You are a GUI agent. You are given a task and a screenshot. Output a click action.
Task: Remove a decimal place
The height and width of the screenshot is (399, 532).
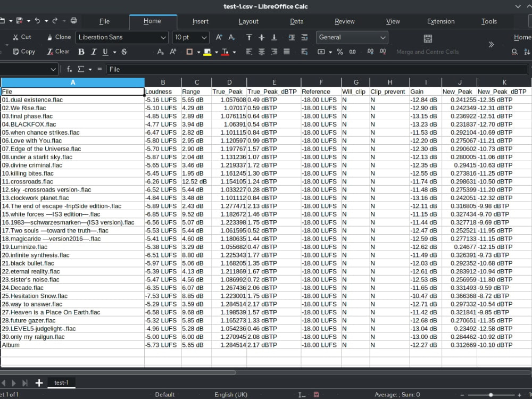click(x=383, y=52)
